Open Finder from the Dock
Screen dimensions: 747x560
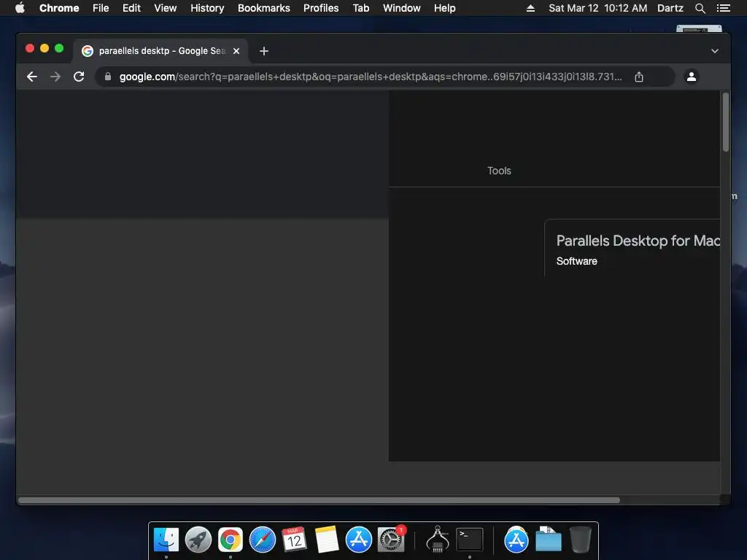(166, 540)
